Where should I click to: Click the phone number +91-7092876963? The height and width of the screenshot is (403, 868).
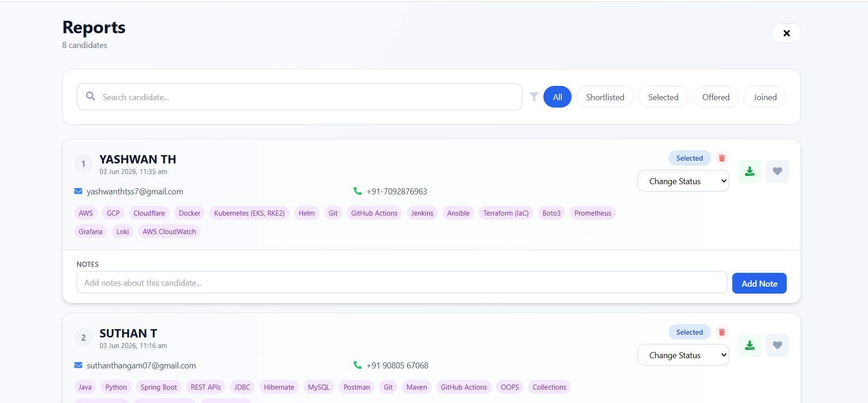pyautogui.click(x=397, y=192)
